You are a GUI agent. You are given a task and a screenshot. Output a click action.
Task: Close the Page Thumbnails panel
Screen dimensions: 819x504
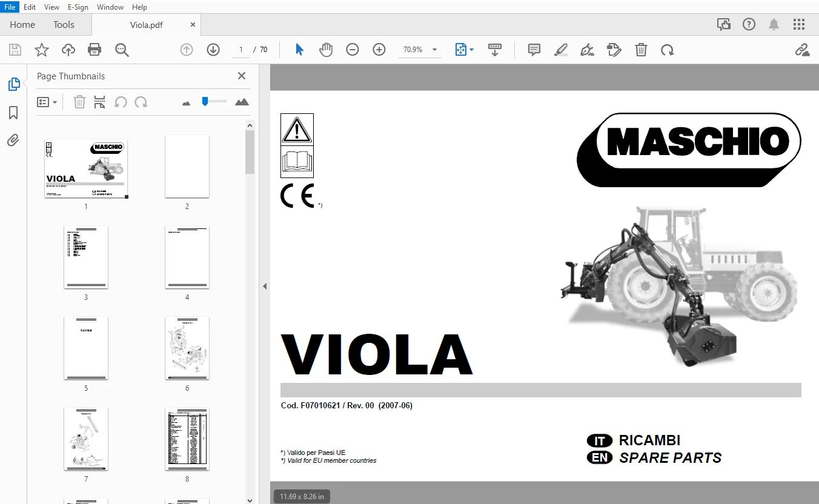coord(242,76)
